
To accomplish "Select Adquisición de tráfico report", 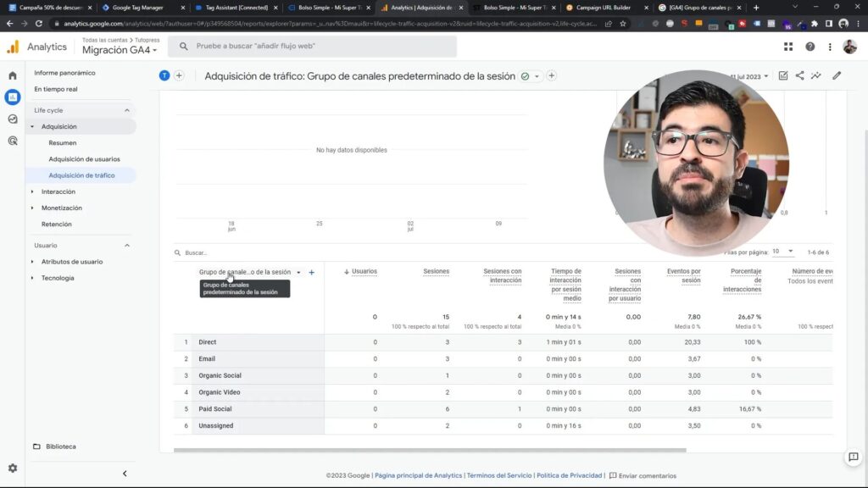I will click(x=81, y=175).
